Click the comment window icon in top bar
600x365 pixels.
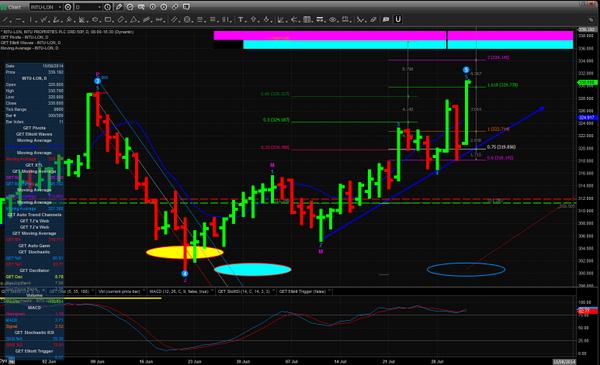coord(186,7)
